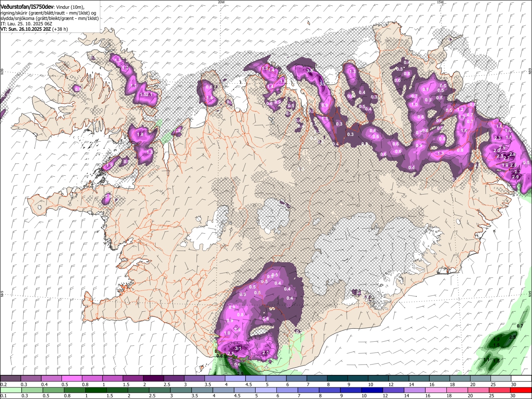The height and width of the screenshot is (399, 532).
Task: Click the Veðurstofan/IS750dev title text
Action: [x=27, y=7]
